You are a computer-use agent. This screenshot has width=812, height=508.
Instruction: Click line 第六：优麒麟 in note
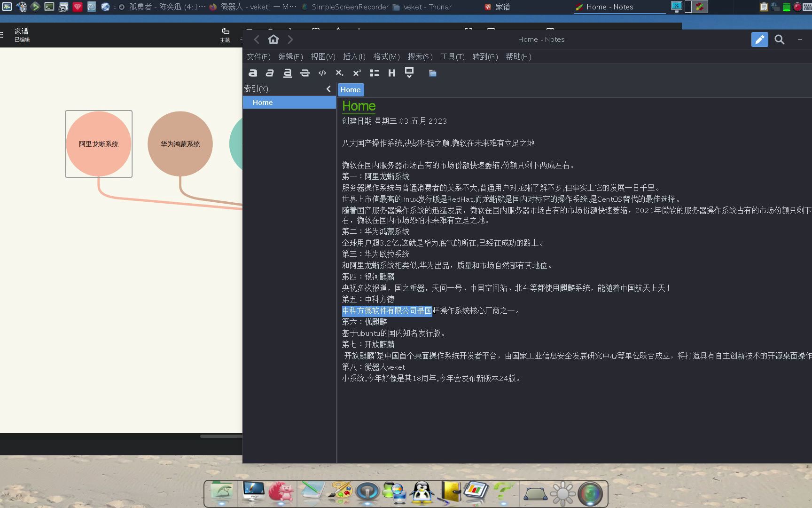pyautogui.click(x=365, y=322)
